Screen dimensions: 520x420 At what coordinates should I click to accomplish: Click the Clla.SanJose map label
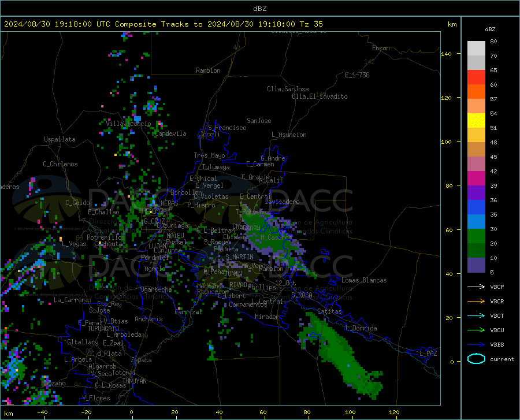[288, 89]
